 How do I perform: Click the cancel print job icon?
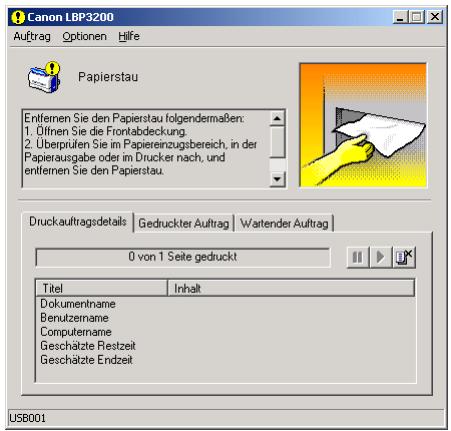tap(404, 257)
